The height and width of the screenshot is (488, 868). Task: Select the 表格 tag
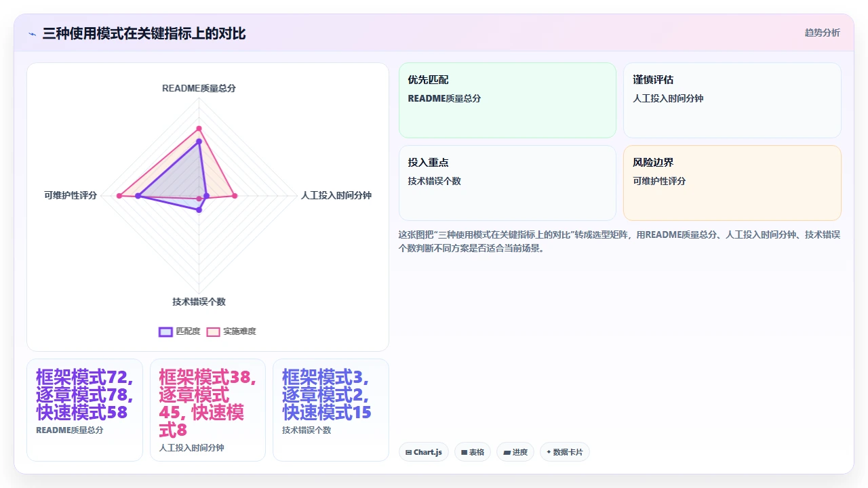[473, 452]
